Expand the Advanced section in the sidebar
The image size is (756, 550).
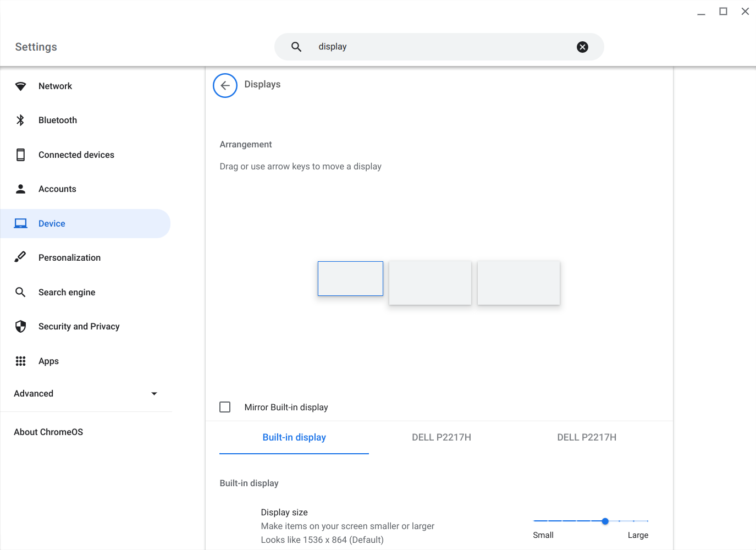(x=85, y=394)
